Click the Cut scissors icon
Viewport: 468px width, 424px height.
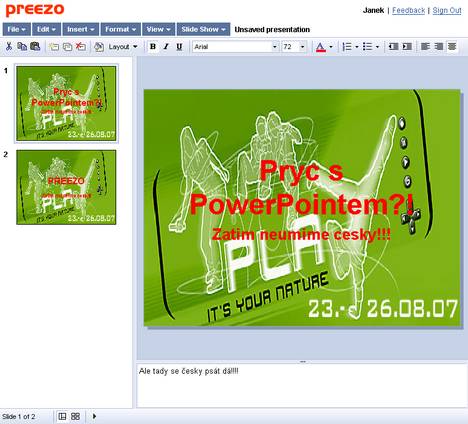pyautogui.click(x=9, y=47)
